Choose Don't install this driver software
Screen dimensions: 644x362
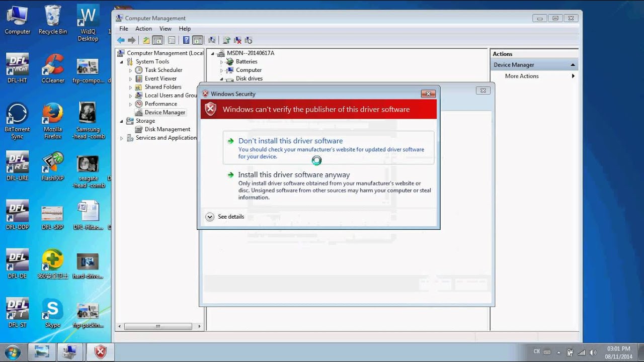coord(328,148)
